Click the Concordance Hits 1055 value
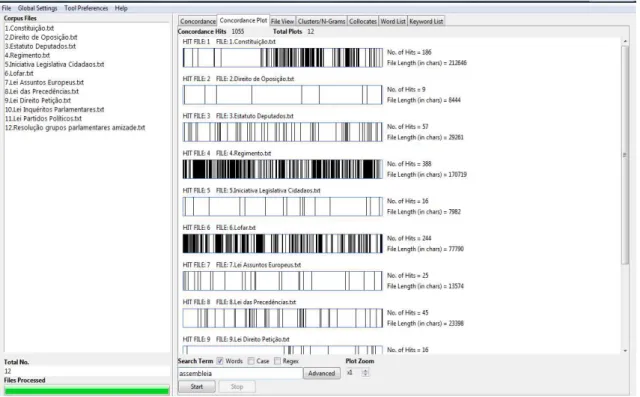Screen dimensions: 640x397 (x=238, y=31)
